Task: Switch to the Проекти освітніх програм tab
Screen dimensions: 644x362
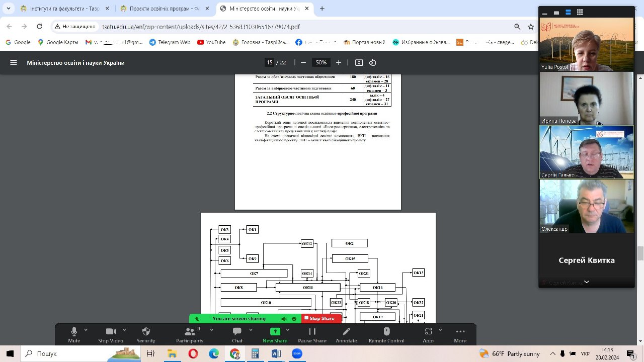Action: click(x=164, y=9)
